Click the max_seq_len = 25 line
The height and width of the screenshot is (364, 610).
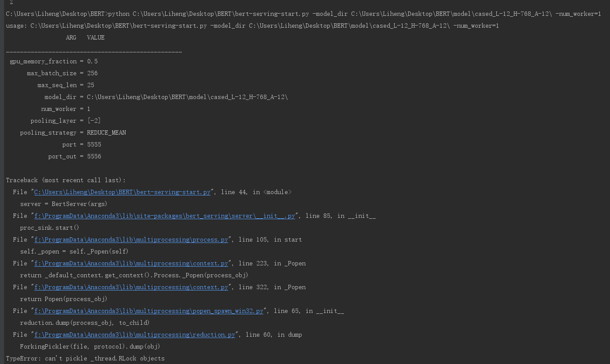pyautogui.click(x=66, y=85)
